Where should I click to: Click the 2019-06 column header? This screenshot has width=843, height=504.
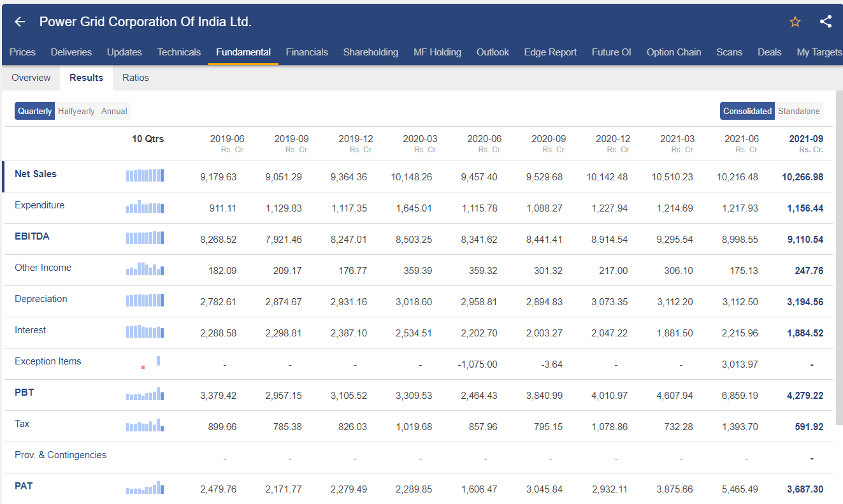tap(227, 143)
